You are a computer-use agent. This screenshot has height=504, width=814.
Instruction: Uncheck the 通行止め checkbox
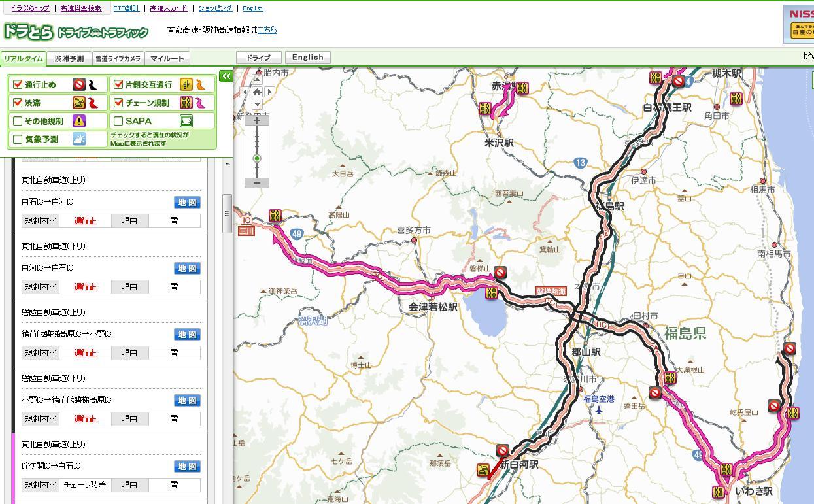pos(18,84)
